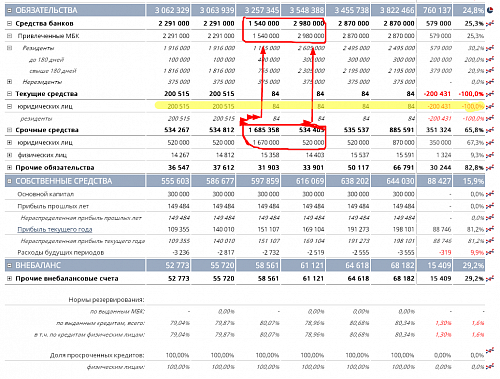The image size is (500, 379).
Task: Select the red -319 cell
Action: [445, 253]
